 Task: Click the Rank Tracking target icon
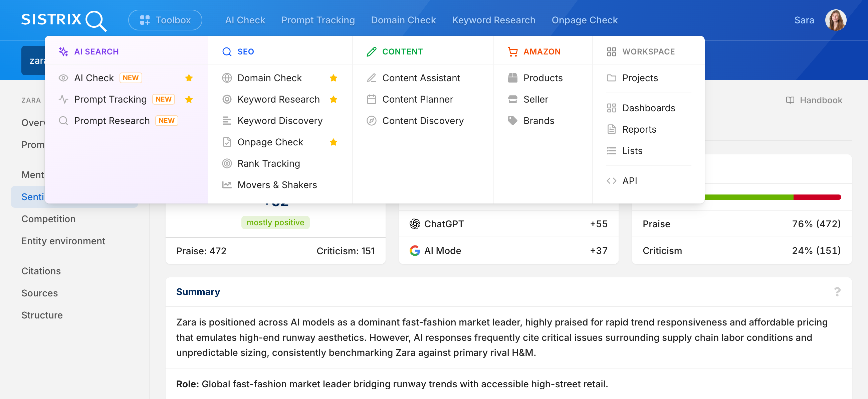pos(227,164)
